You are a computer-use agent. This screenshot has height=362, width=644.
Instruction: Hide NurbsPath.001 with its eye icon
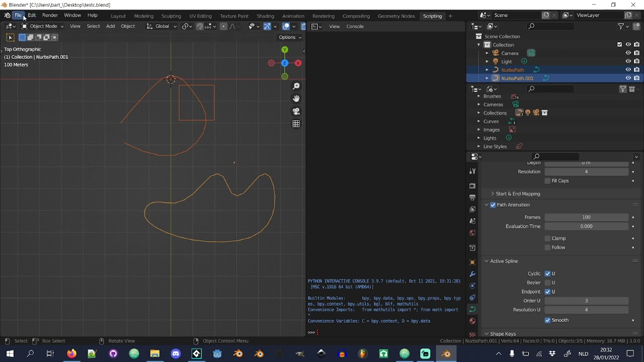click(x=628, y=78)
